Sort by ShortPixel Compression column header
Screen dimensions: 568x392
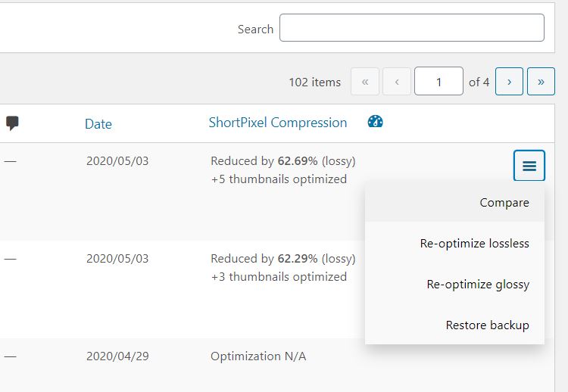click(x=277, y=123)
